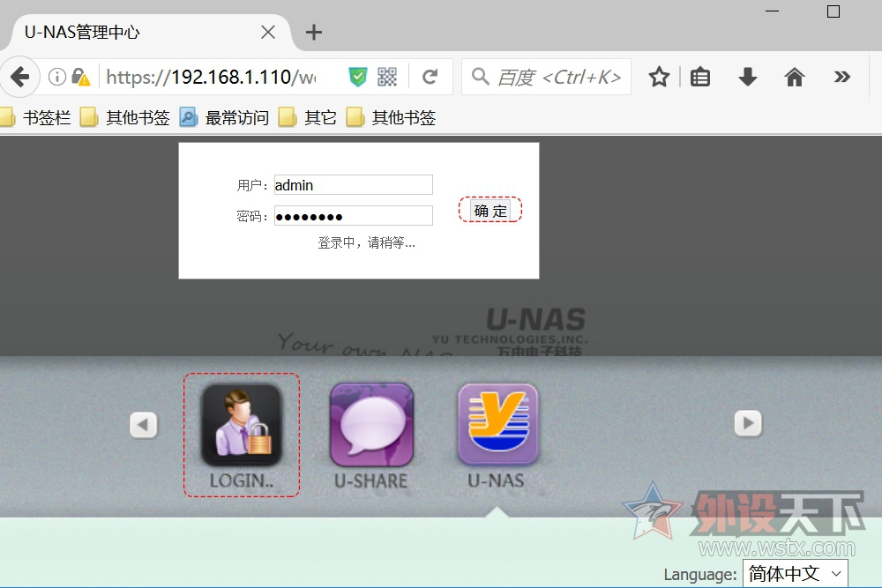
Task: Close the U-NAS管理中心 tab
Action: tap(268, 32)
